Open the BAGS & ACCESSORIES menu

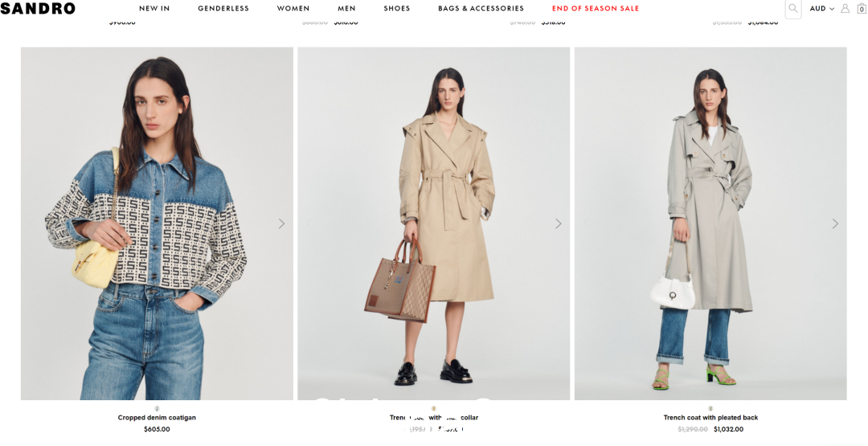[481, 8]
